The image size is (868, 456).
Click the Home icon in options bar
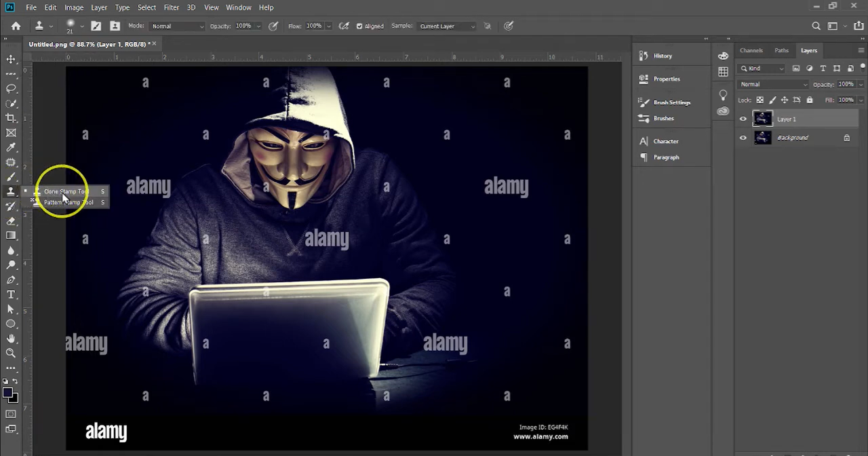click(16, 26)
